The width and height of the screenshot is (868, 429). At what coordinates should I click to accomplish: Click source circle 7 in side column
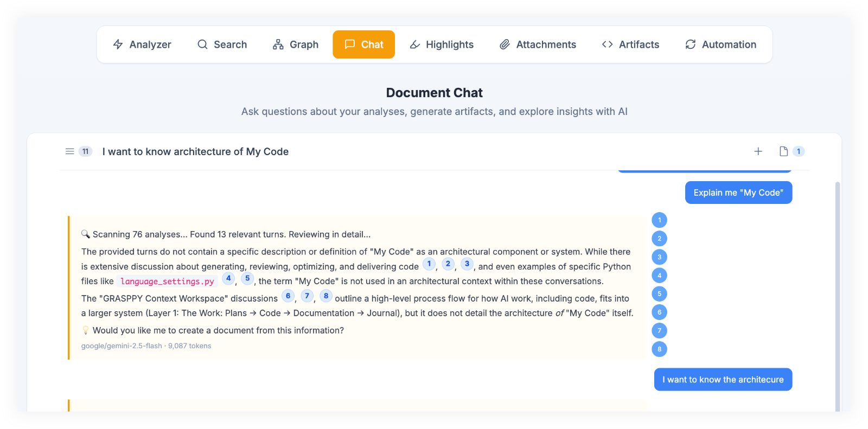click(x=659, y=331)
